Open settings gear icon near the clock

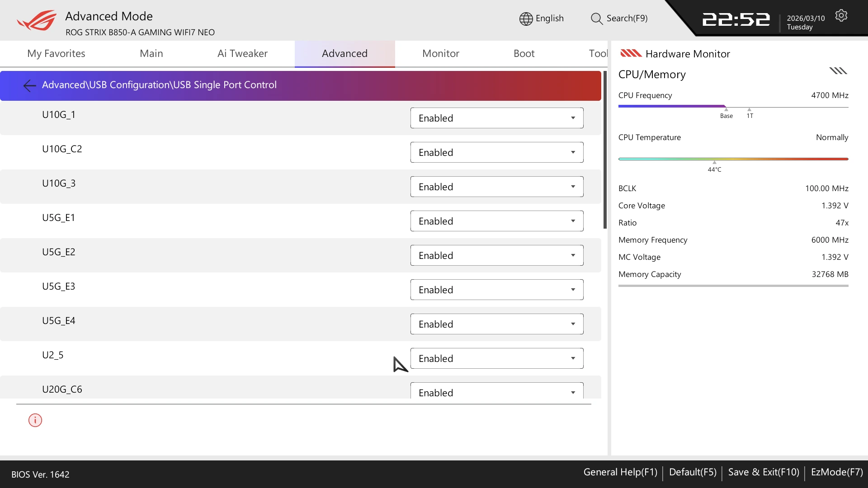(x=841, y=16)
